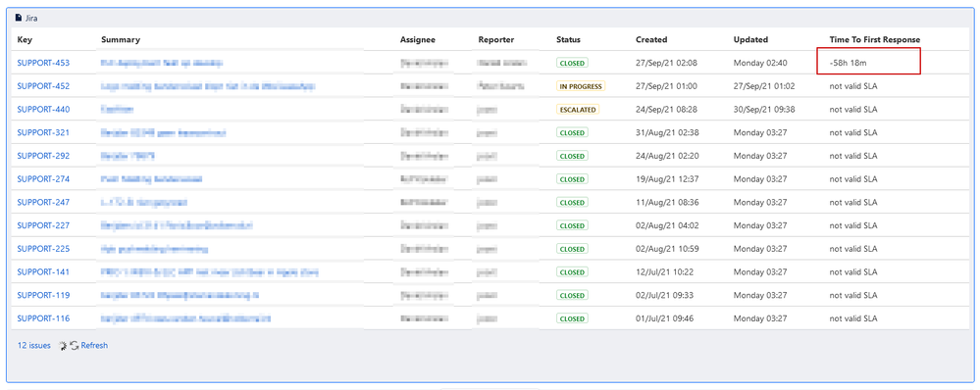The width and height of the screenshot is (980, 390).
Task: Open issue SUPPORT-116
Action: [x=43, y=318]
